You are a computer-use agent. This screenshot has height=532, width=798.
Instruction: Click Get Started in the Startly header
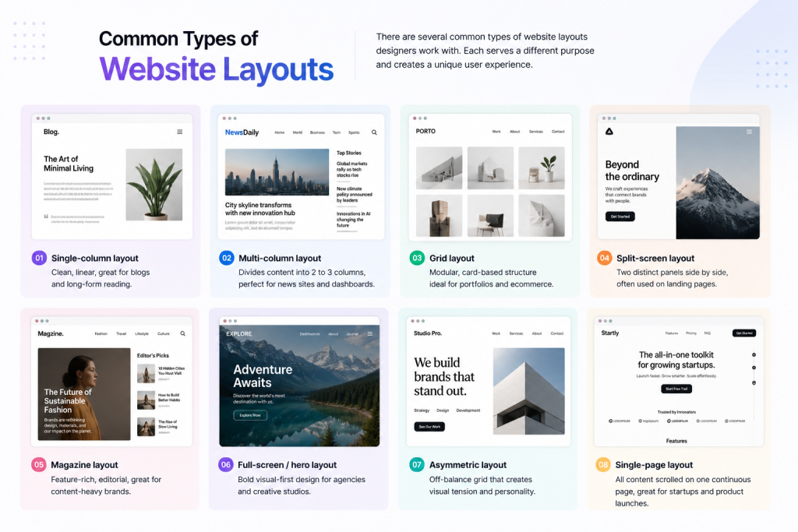point(744,333)
